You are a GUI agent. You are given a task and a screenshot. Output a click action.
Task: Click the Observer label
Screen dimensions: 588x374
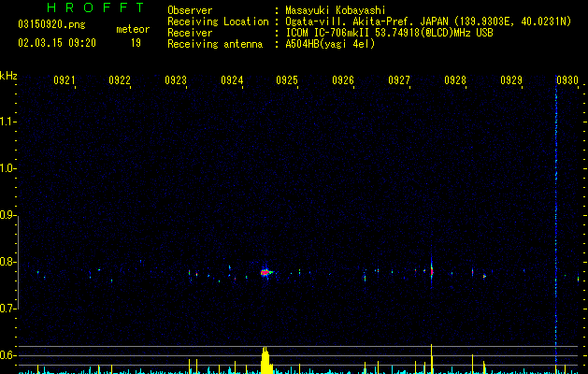(190, 10)
